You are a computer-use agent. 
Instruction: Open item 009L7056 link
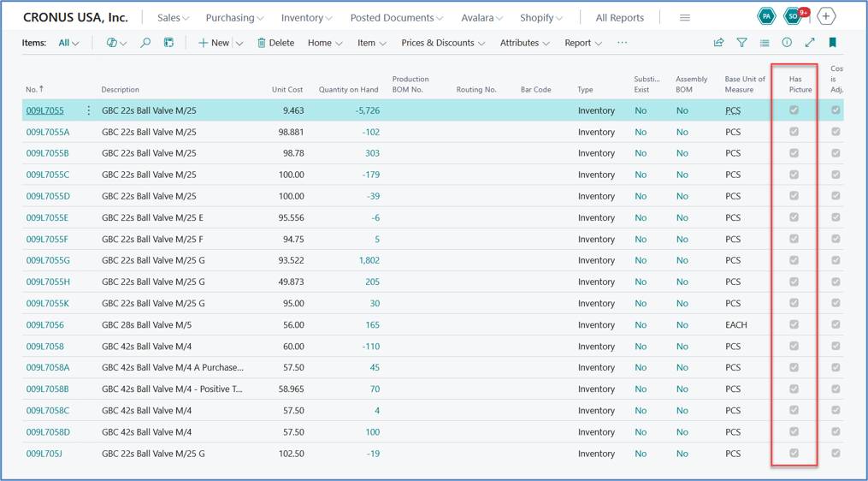44,325
